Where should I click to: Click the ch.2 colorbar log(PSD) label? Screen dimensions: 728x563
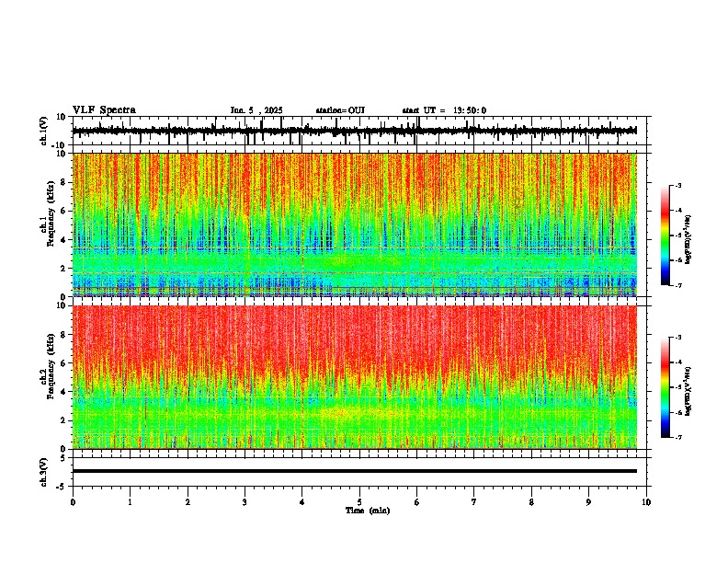pos(688,392)
